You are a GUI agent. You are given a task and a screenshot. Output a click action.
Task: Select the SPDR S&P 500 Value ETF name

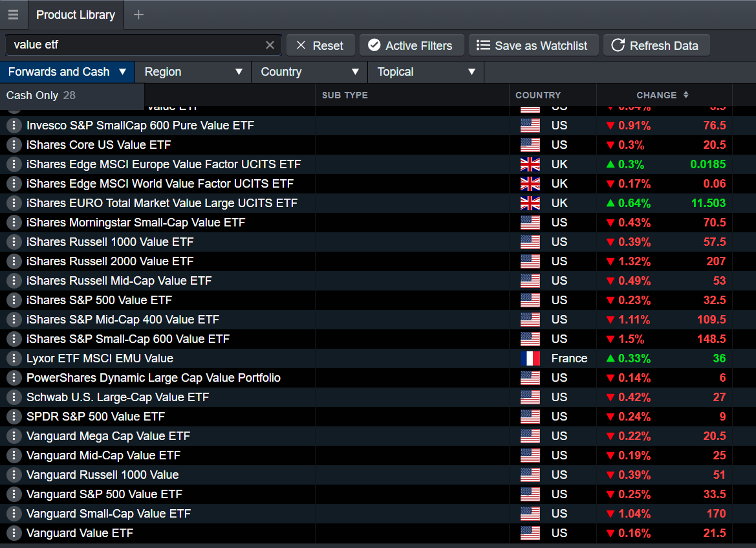(x=96, y=417)
